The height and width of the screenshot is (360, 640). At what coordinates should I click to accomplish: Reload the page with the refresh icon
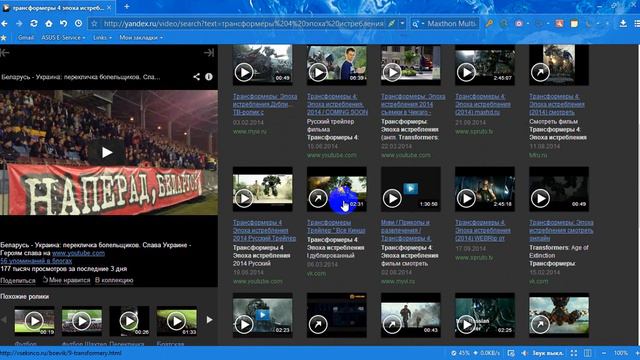click(x=34, y=24)
